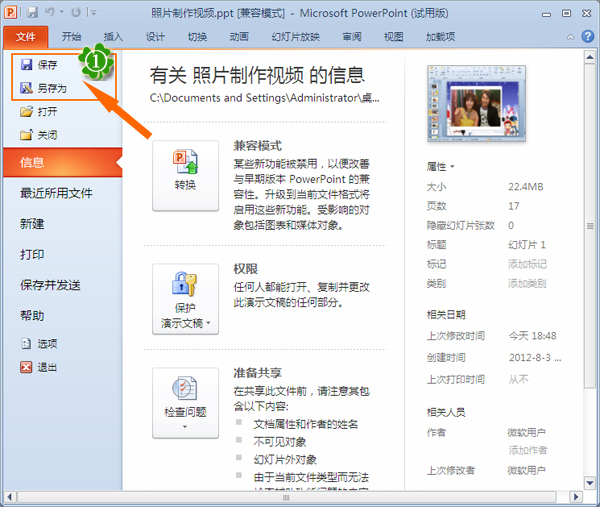Screen dimensions: 600x507
Task: Open the 检查问题 (Check for Issues) dropdown button
Action: click(x=186, y=403)
